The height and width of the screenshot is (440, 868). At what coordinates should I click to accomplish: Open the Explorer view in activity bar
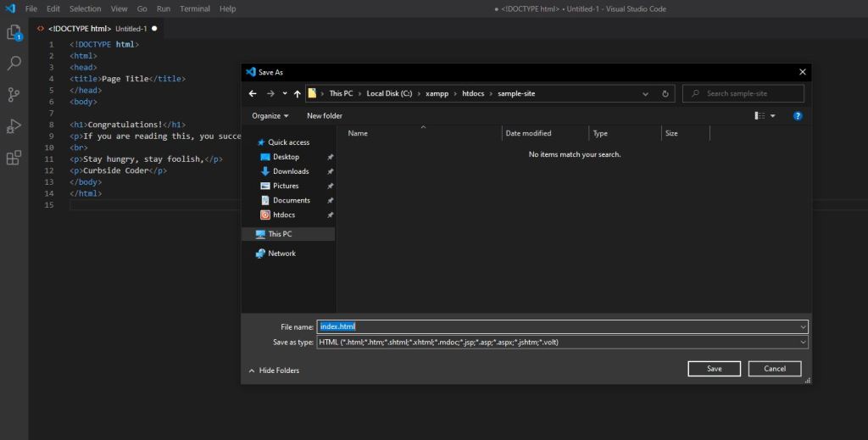(14, 33)
